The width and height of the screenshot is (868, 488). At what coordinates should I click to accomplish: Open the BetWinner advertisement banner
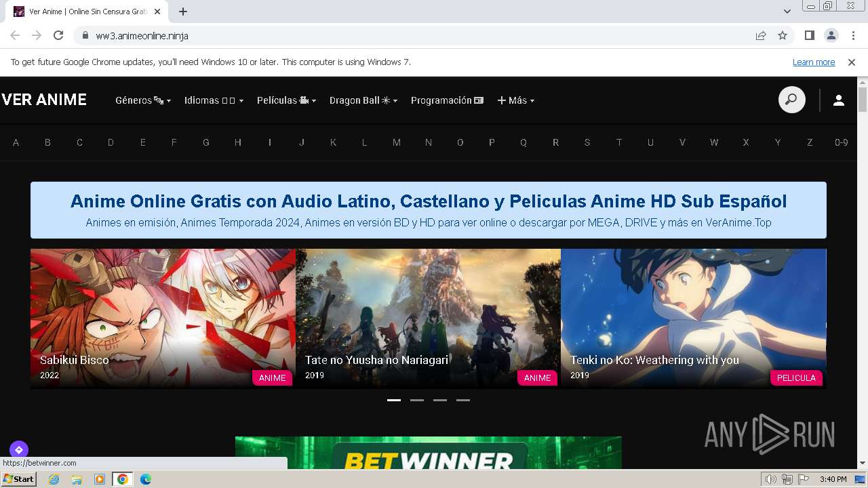[x=429, y=453]
